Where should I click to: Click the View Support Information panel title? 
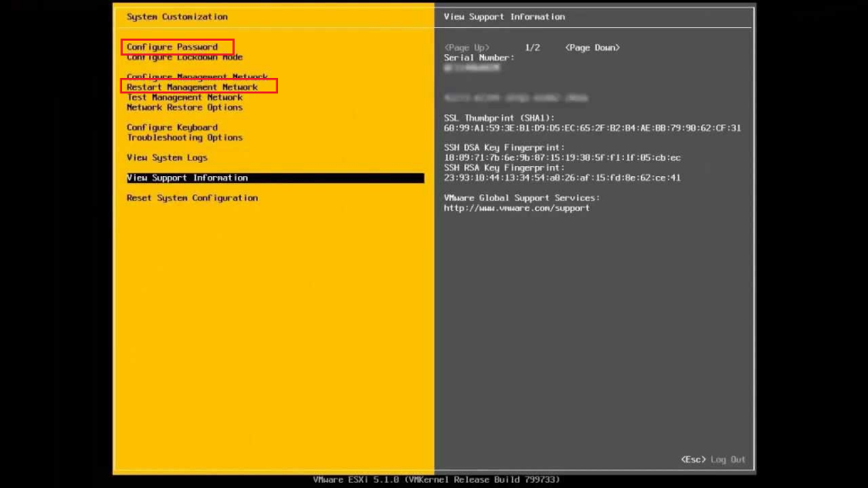[504, 17]
